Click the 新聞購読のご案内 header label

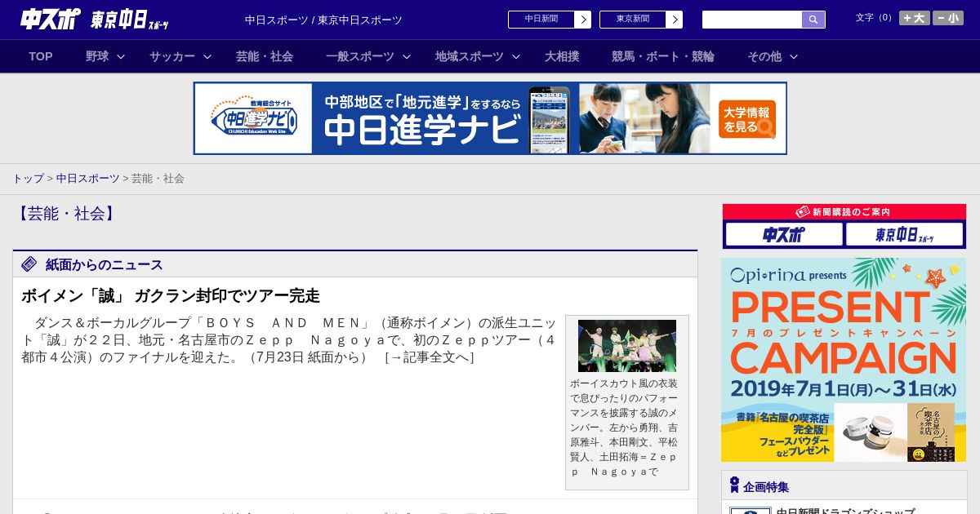(x=844, y=212)
